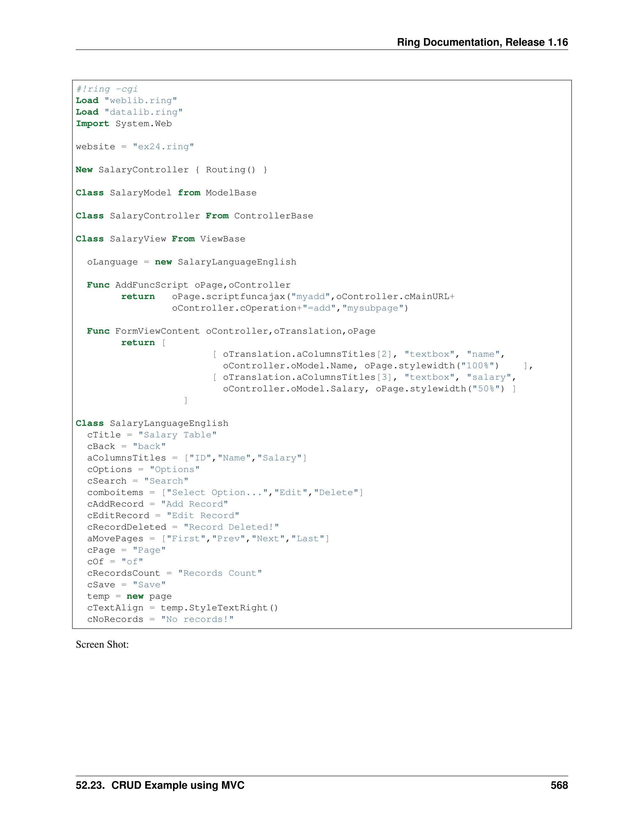Click 'Class SalaryModel from ModelBase' line
Screen dimensions: 644x833
click(x=166, y=193)
